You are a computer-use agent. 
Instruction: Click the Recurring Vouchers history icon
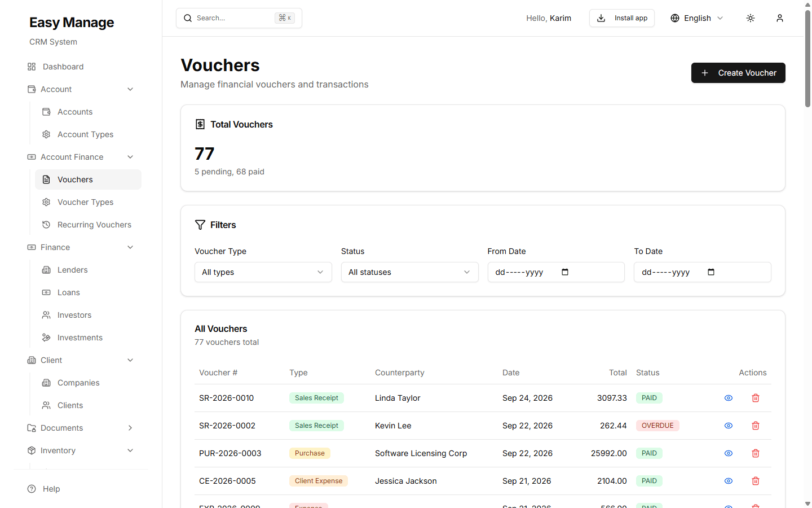click(x=46, y=225)
